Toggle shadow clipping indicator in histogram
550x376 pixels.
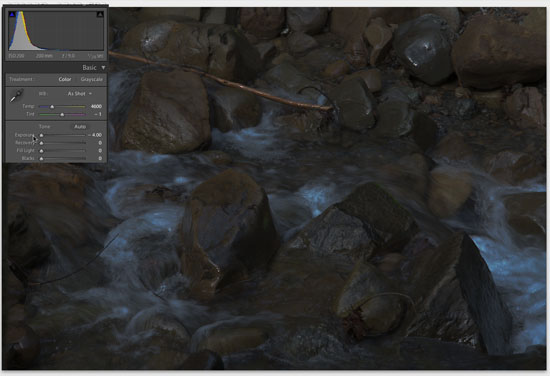(12, 14)
